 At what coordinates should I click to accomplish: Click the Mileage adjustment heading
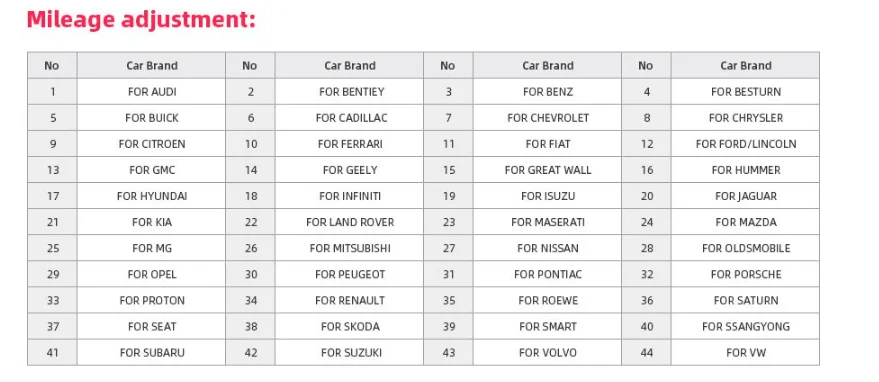[x=141, y=20]
